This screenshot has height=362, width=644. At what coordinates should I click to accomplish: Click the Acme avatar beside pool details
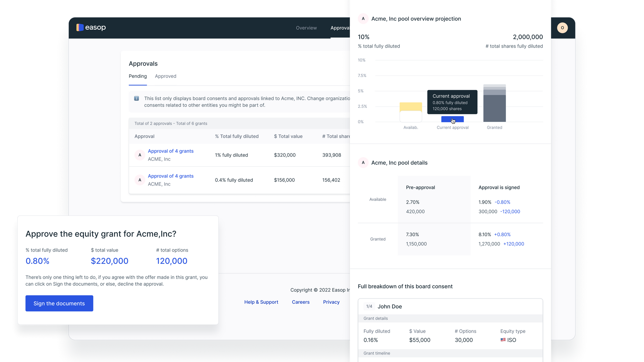363,163
